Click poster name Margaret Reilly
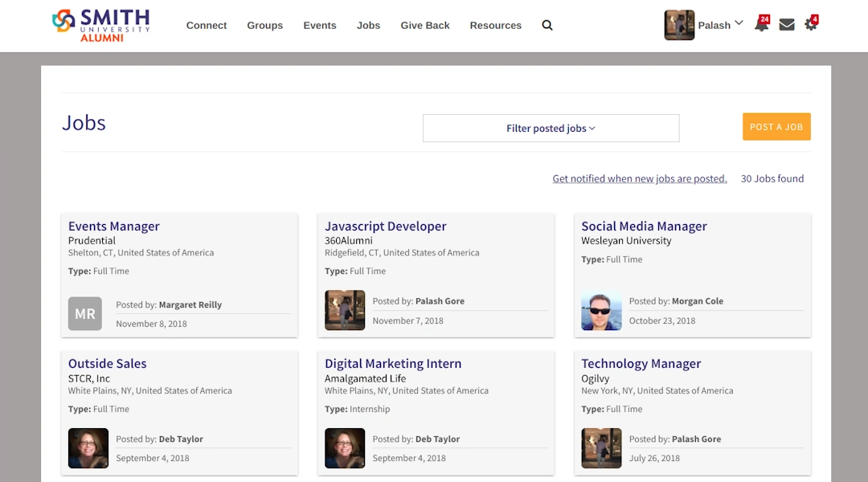This screenshot has width=868, height=482. point(190,305)
